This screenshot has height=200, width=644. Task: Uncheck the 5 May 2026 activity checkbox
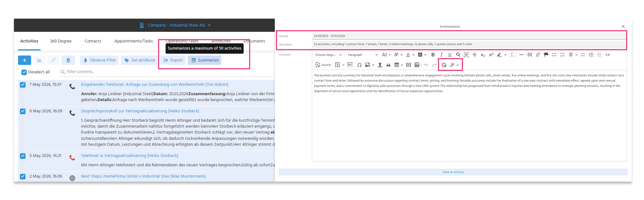point(23,156)
